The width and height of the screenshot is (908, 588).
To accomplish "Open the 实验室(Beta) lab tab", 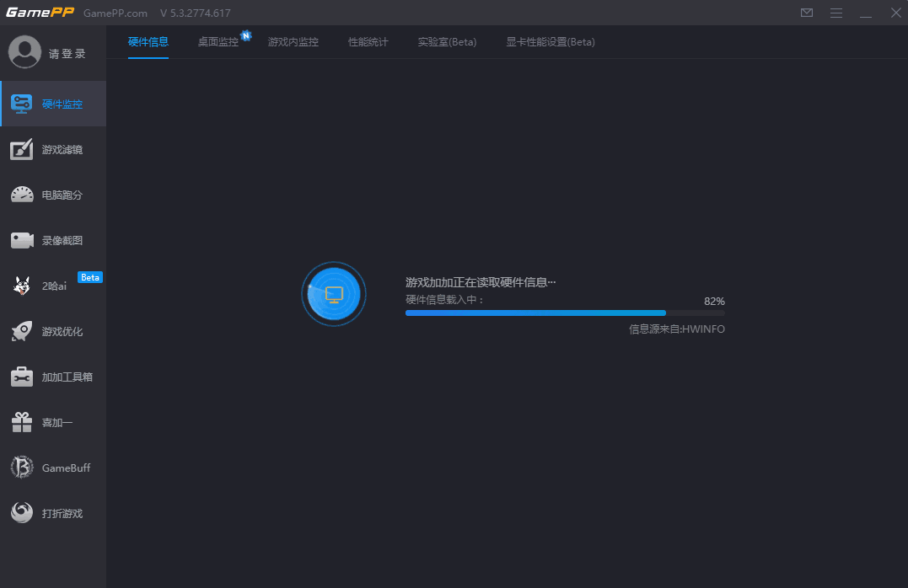I will tap(447, 41).
